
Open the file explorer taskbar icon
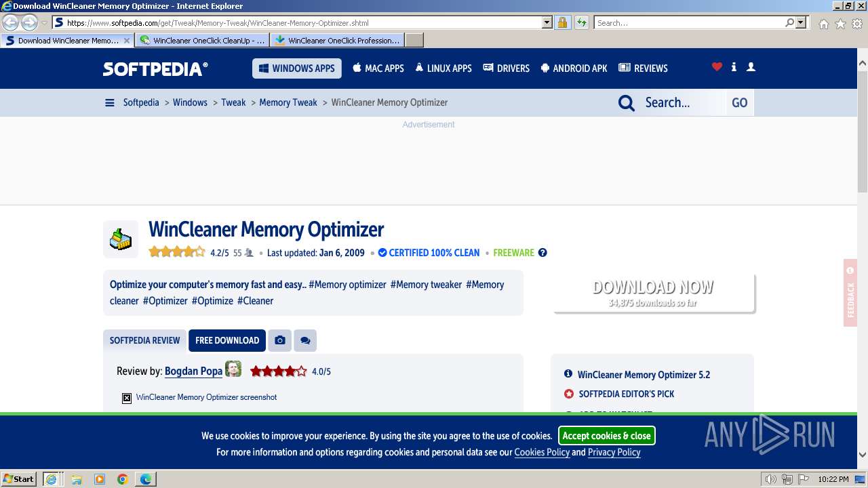click(x=77, y=479)
